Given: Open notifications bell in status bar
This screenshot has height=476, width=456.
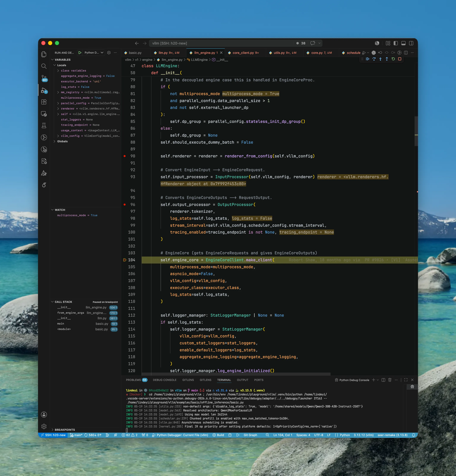Looking at the screenshot, I should pyautogui.click(x=414, y=435).
